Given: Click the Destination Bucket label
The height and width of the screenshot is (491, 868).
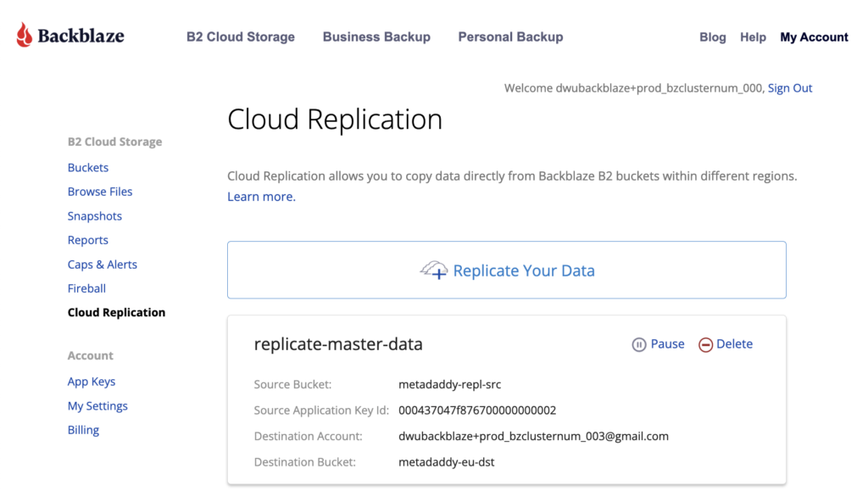Looking at the screenshot, I should coord(305,462).
